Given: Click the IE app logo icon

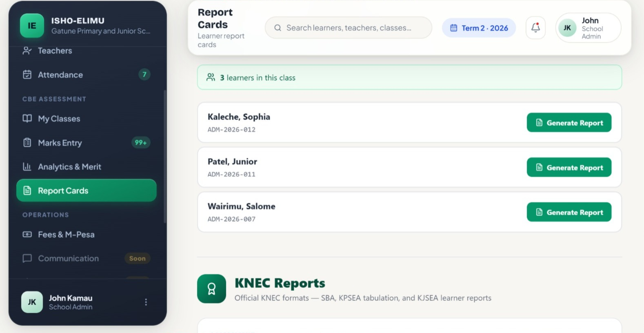Looking at the screenshot, I should tap(32, 26).
